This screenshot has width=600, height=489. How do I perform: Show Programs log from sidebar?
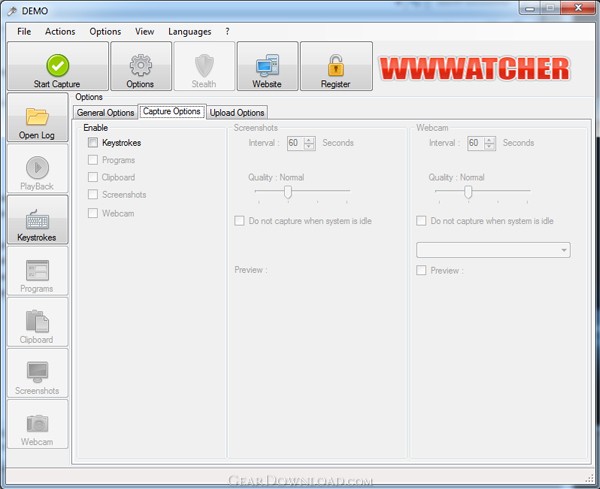click(x=38, y=271)
